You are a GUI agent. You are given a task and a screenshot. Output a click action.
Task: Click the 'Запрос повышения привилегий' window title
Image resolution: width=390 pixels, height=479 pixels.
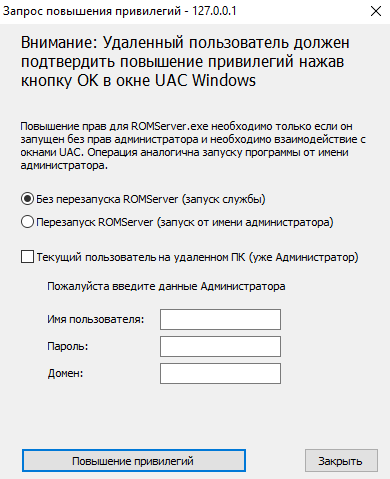click(x=92, y=11)
